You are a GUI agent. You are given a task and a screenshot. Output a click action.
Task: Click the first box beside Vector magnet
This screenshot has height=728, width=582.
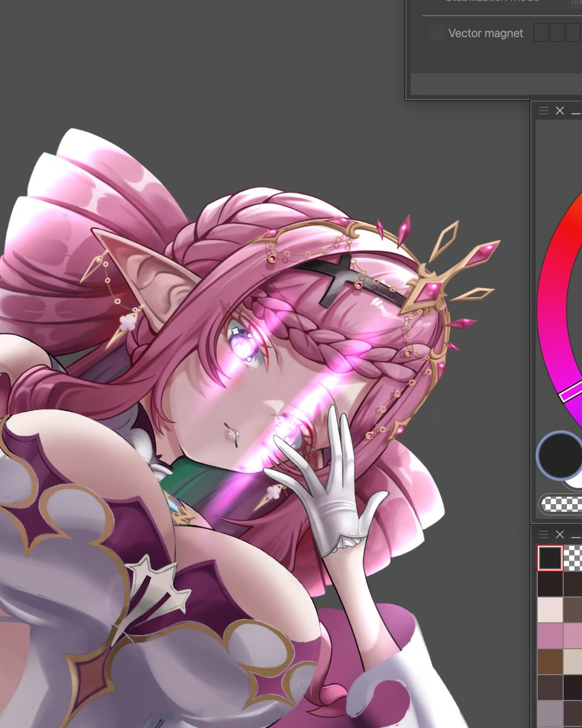[x=541, y=32]
